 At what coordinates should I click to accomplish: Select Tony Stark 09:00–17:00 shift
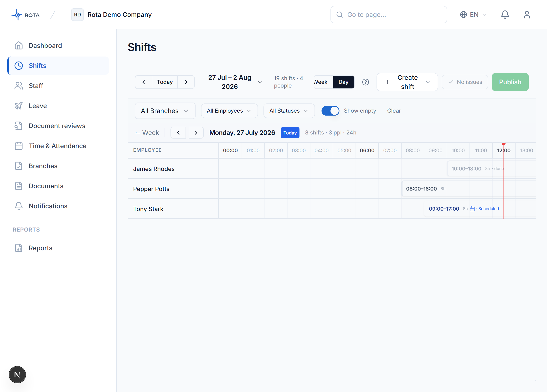click(x=480, y=209)
